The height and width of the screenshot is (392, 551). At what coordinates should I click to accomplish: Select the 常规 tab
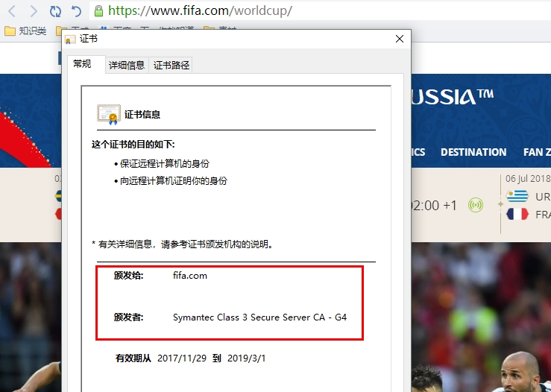coord(83,64)
